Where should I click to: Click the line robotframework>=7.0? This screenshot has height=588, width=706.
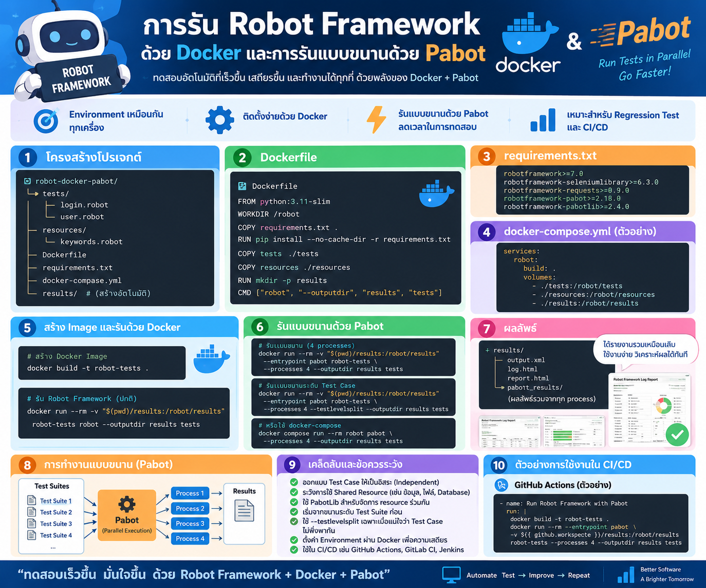(543, 174)
